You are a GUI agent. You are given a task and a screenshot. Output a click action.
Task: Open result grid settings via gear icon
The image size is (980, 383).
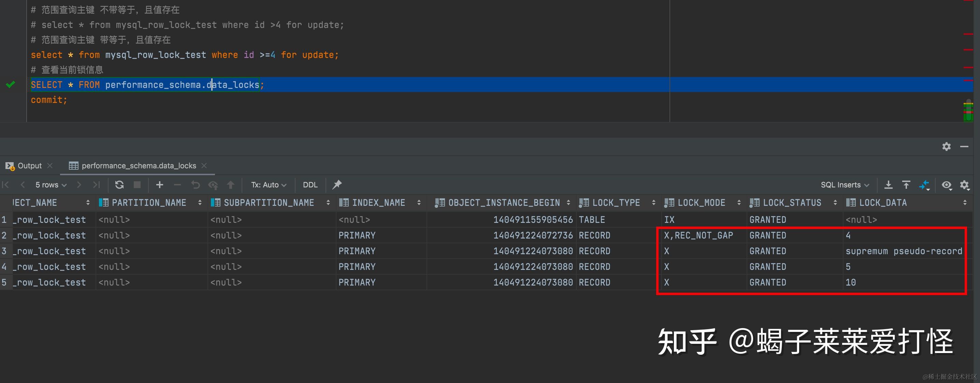tap(965, 185)
